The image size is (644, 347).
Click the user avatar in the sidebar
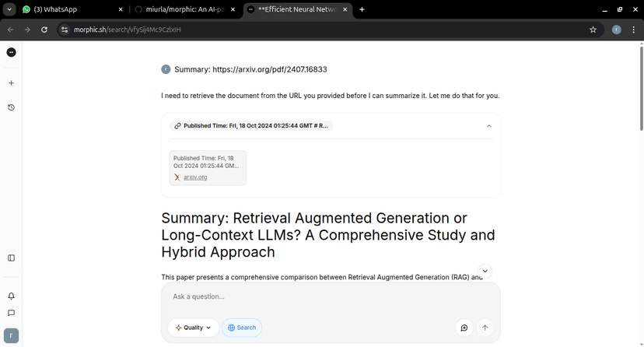[x=11, y=335]
